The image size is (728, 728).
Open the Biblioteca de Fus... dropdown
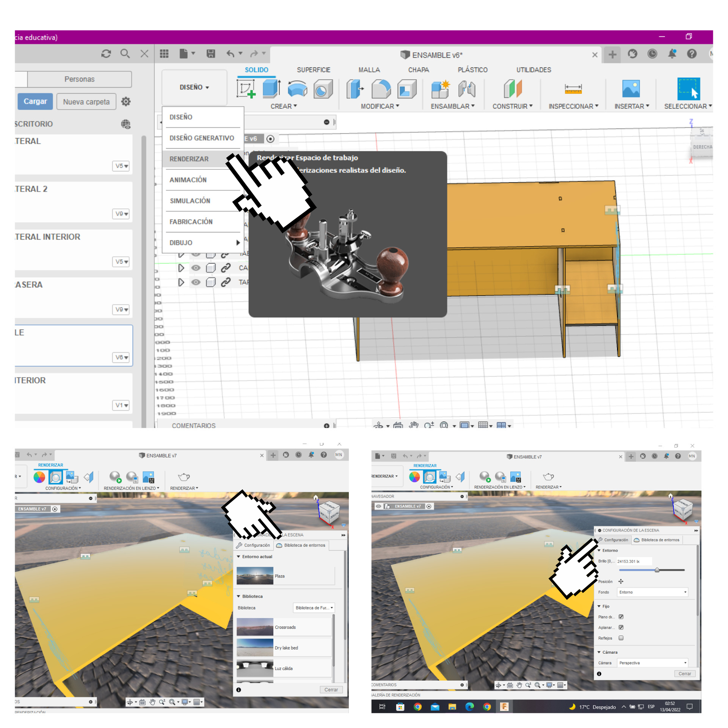click(314, 608)
